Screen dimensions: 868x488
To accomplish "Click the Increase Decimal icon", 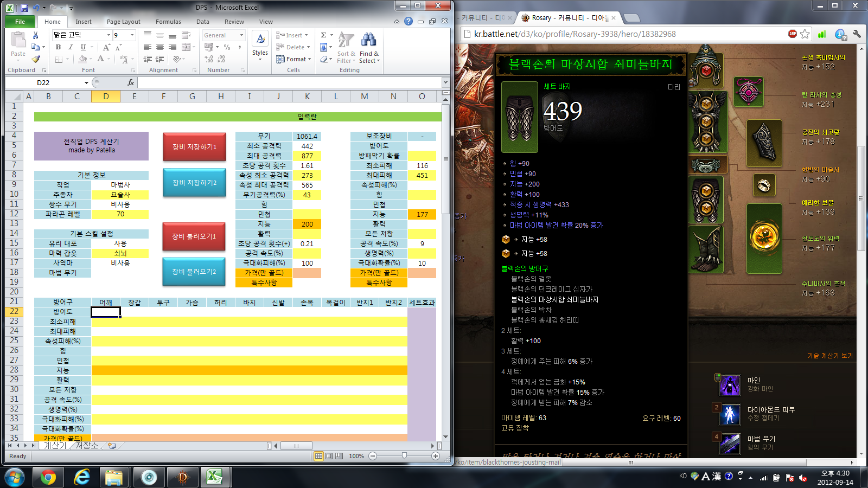I will 209,59.
